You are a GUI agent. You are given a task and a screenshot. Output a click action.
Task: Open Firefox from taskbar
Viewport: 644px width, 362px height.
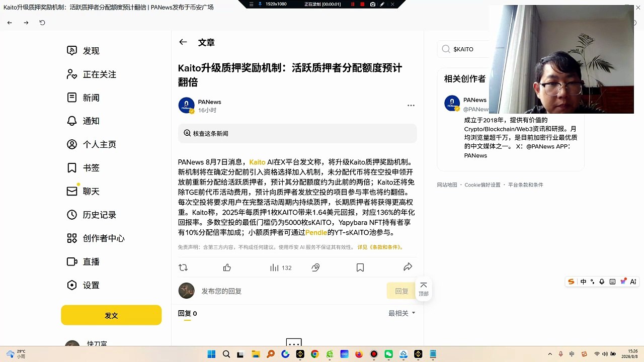pos(359,354)
